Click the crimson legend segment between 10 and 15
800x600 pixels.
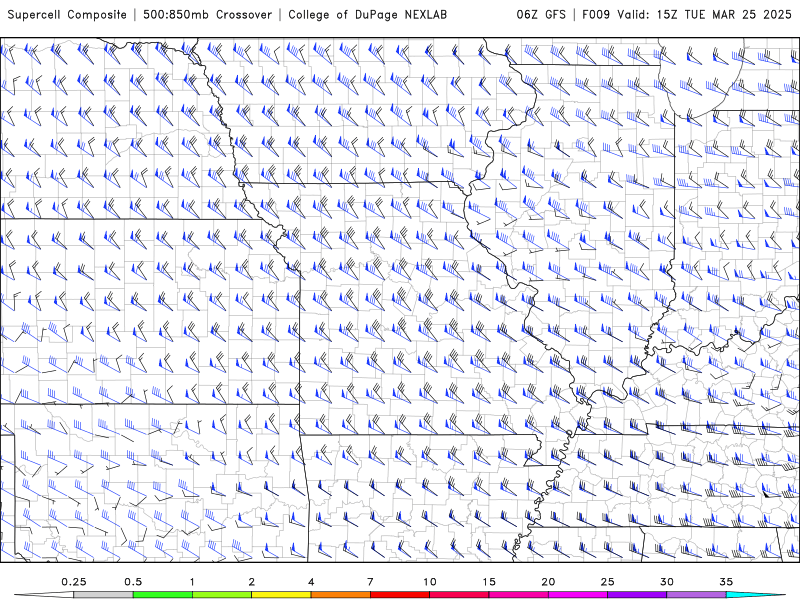click(x=459, y=595)
